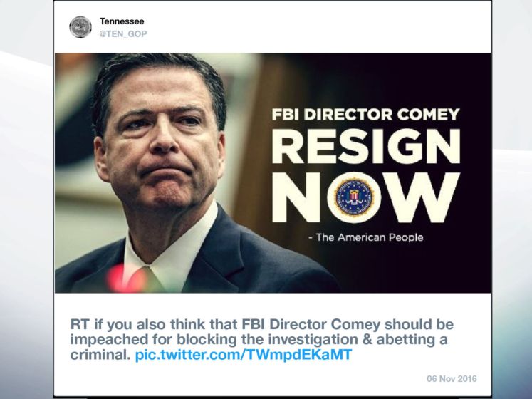The height and width of the screenshot is (399, 532).
Task: Open the Tennessee display name
Action: click(122, 21)
